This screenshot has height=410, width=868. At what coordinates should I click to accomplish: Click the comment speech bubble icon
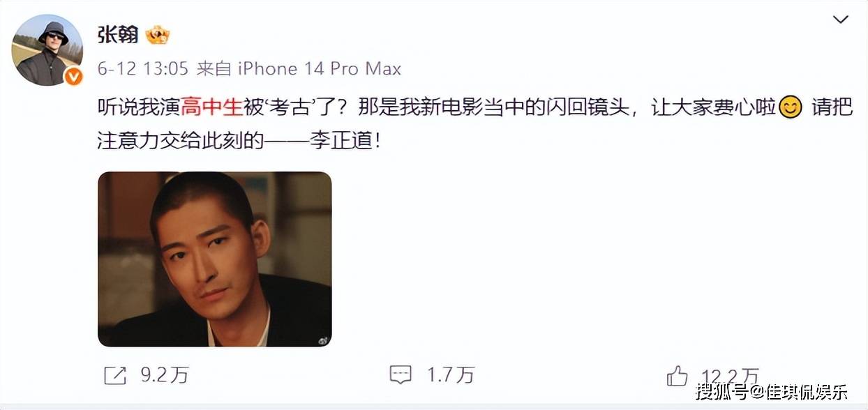[400, 375]
